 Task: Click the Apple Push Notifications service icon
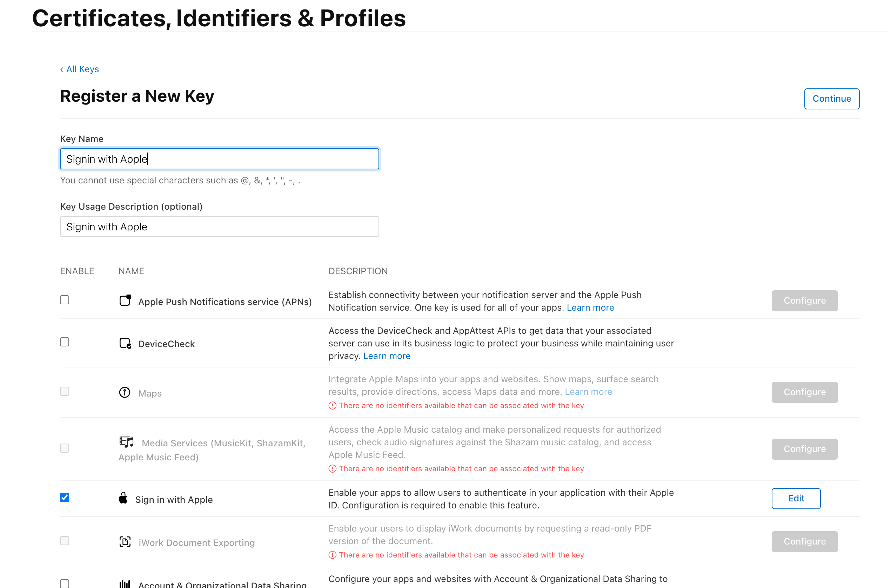[125, 301]
